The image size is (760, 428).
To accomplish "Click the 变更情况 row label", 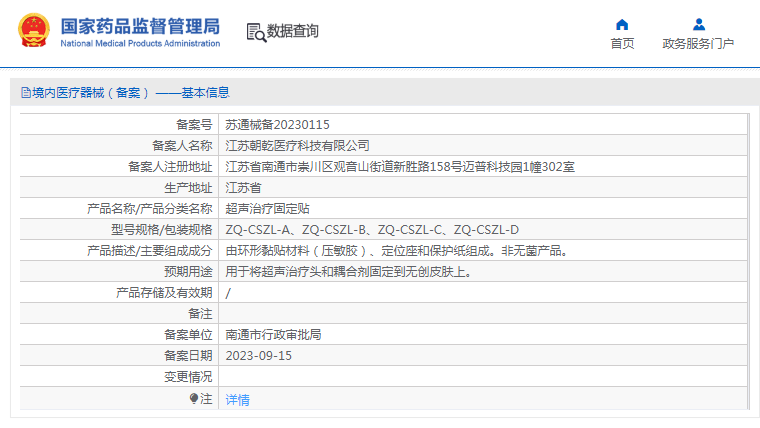I will click(x=188, y=377).
